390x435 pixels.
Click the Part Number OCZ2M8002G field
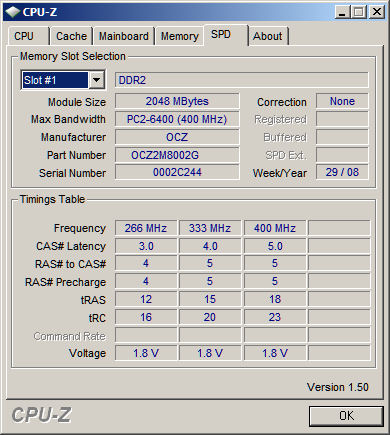coord(177,155)
